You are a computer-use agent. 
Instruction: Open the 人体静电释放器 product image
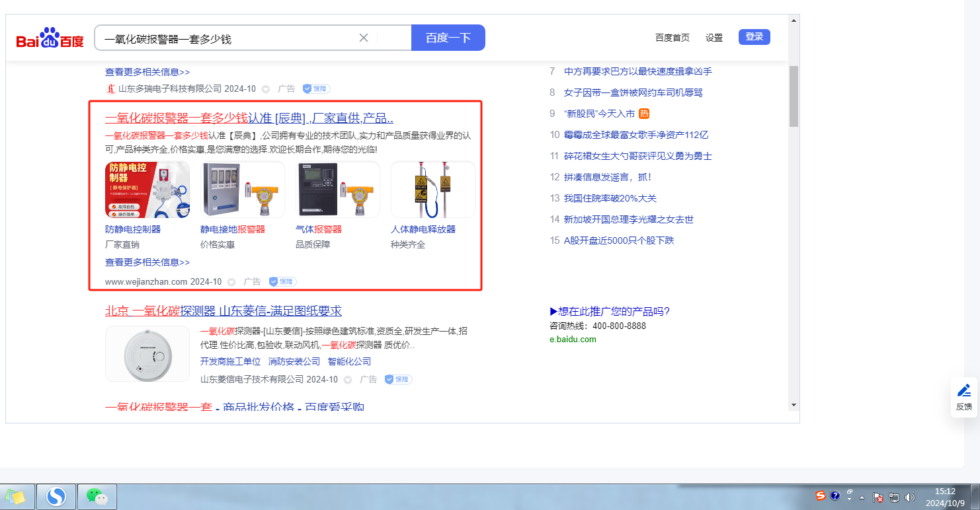point(433,190)
